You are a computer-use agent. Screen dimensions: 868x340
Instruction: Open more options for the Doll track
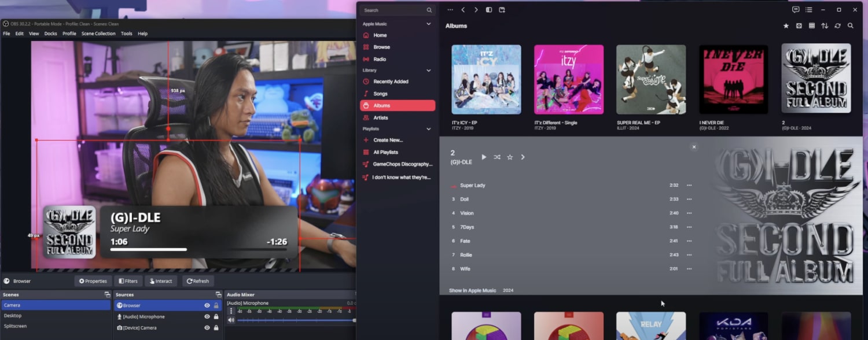(x=689, y=199)
